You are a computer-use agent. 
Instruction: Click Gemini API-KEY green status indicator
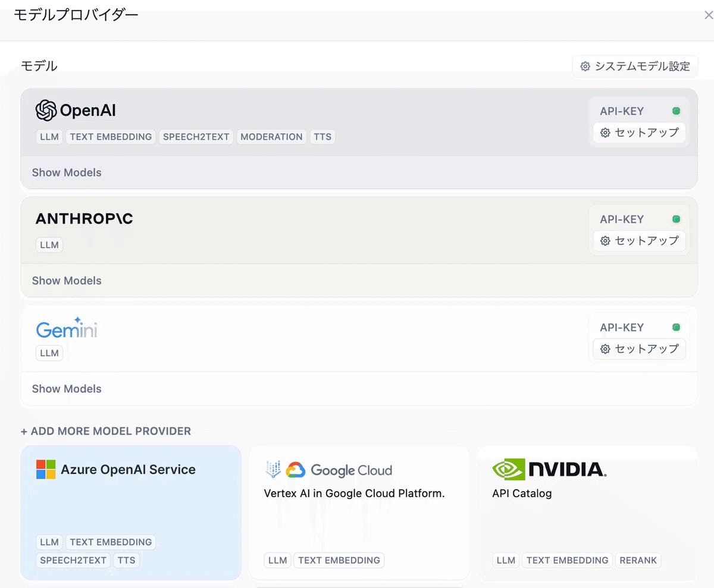pyautogui.click(x=676, y=328)
